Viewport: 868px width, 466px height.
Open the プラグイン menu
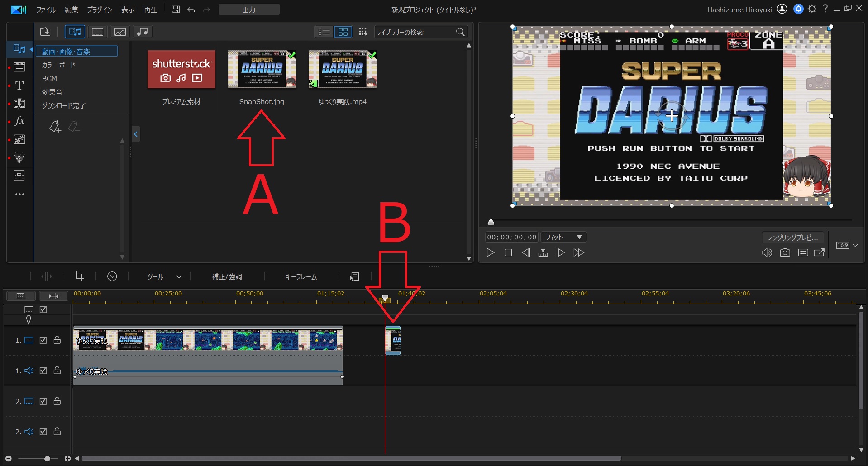100,10
